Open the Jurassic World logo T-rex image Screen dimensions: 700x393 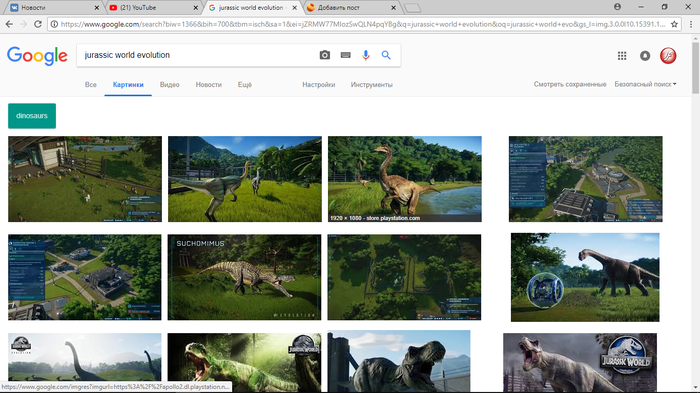[580, 363]
